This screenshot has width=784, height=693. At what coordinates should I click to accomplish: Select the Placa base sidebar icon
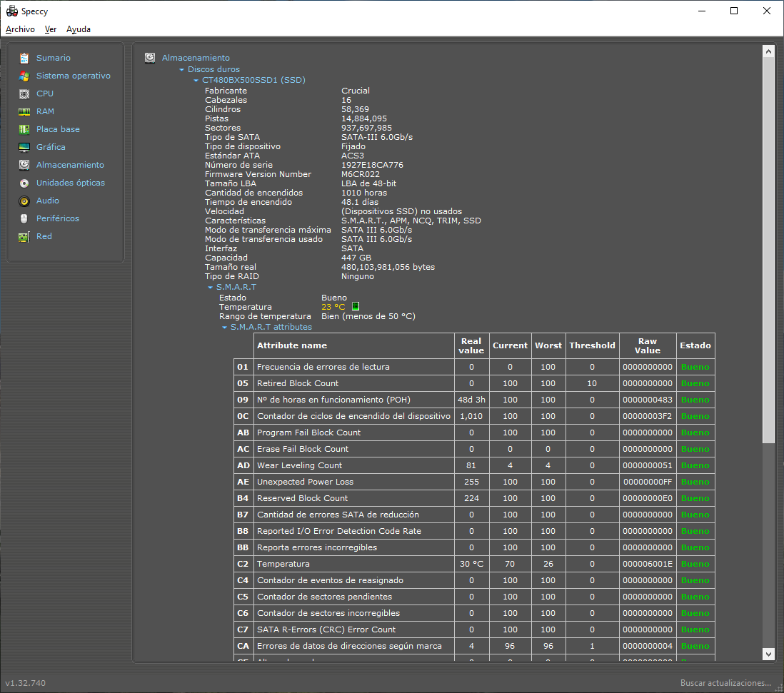(x=26, y=129)
